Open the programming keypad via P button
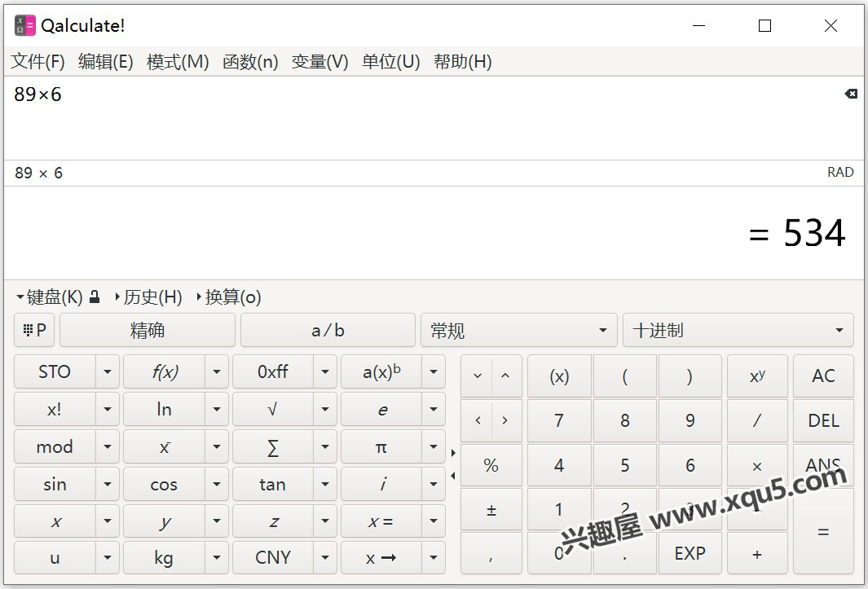Screen dimensions: 868x589 tap(34, 331)
